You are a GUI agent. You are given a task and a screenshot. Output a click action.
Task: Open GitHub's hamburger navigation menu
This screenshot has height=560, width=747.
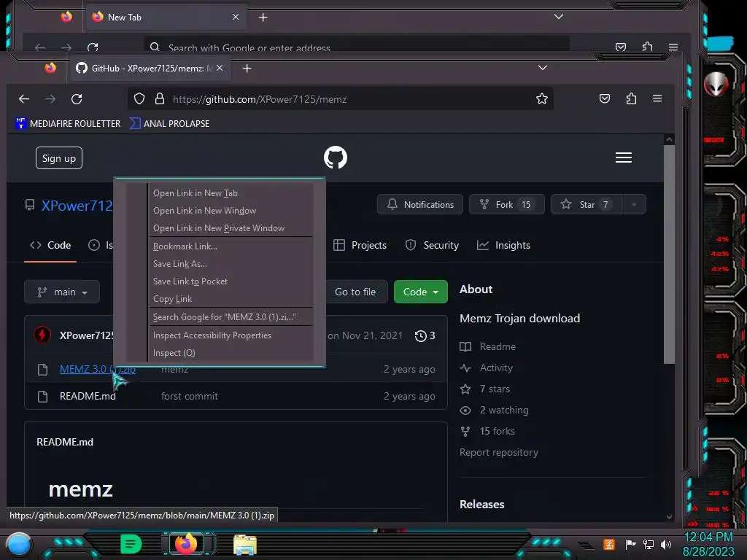click(623, 157)
